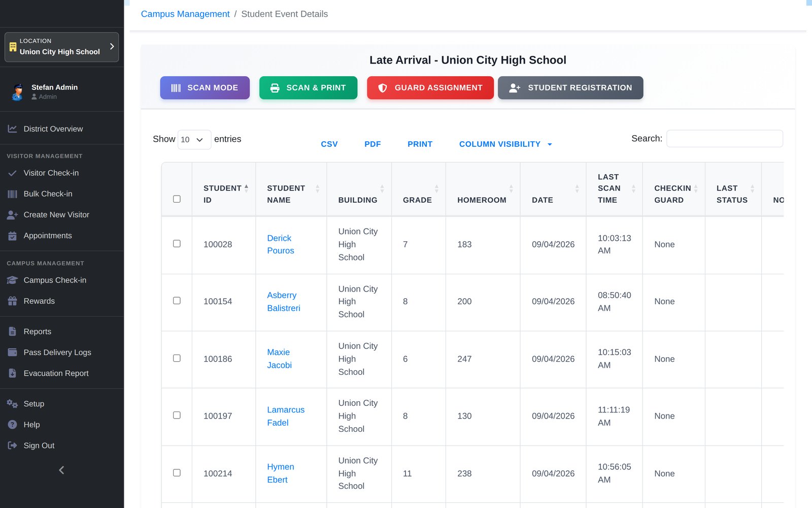
Task: Click the Stefan Admin avatar picture
Action: click(18, 92)
